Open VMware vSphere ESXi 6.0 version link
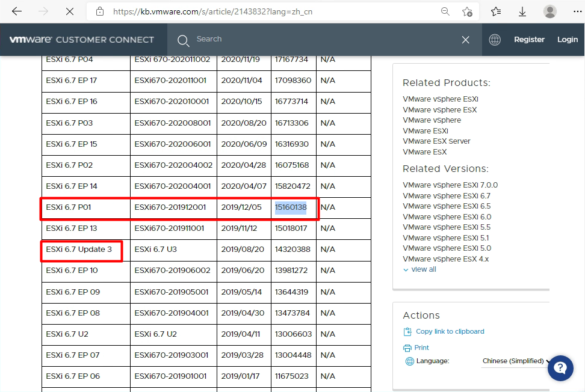Screen dimensions: 585x392 [x=447, y=216]
